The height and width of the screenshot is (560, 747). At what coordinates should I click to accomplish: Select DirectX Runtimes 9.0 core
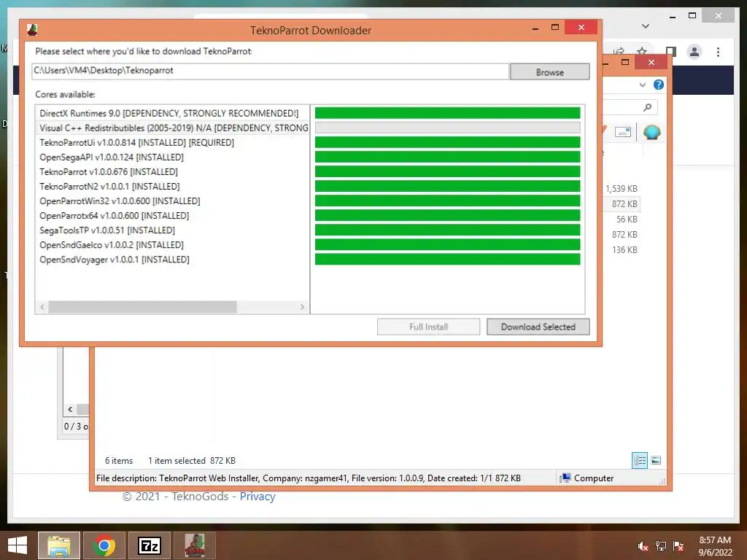172,113
